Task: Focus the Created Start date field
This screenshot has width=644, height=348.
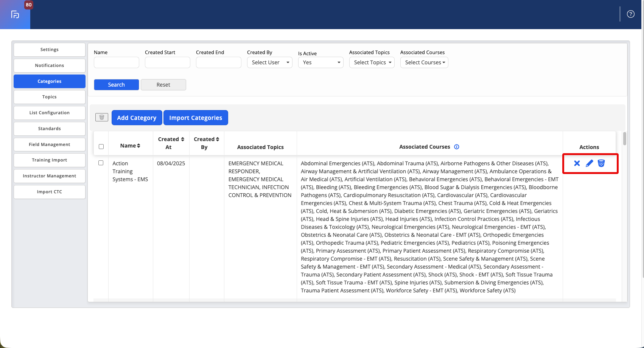Action: [168, 62]
